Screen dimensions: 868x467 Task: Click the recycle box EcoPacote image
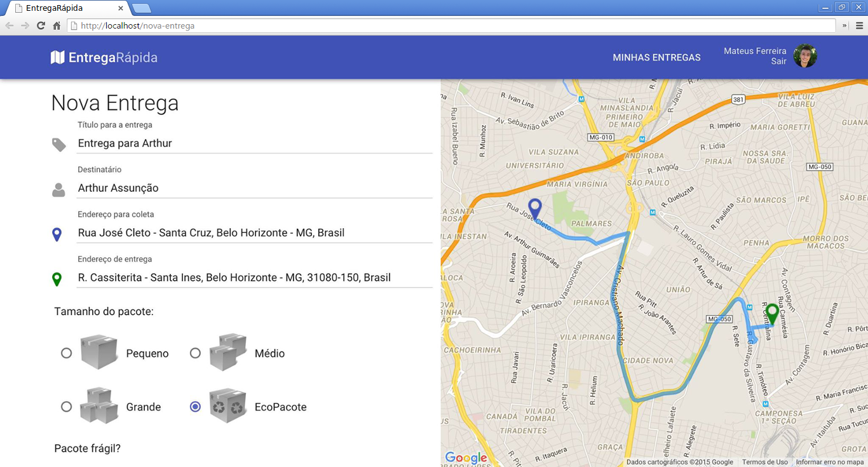228,405
